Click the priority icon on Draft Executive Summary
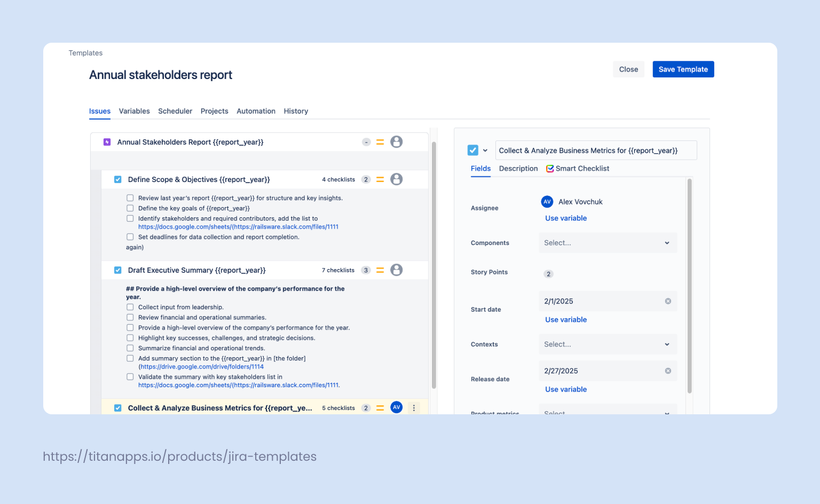Screen dimensions: 820x504 (380, 270)
